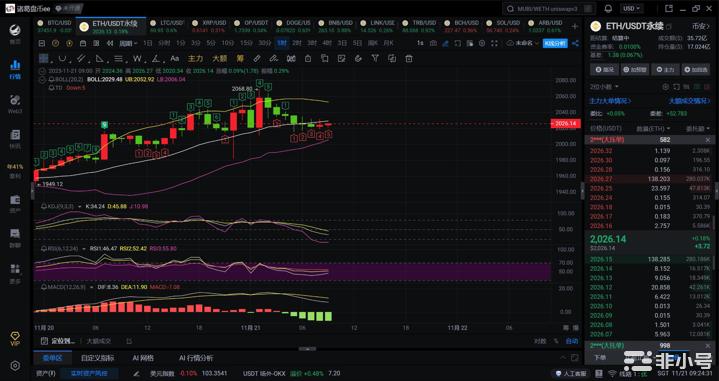The height and width of the screenshot is (381, 719).
Task: Add new ticker tab with plus button
Action: tap(575, 26)
